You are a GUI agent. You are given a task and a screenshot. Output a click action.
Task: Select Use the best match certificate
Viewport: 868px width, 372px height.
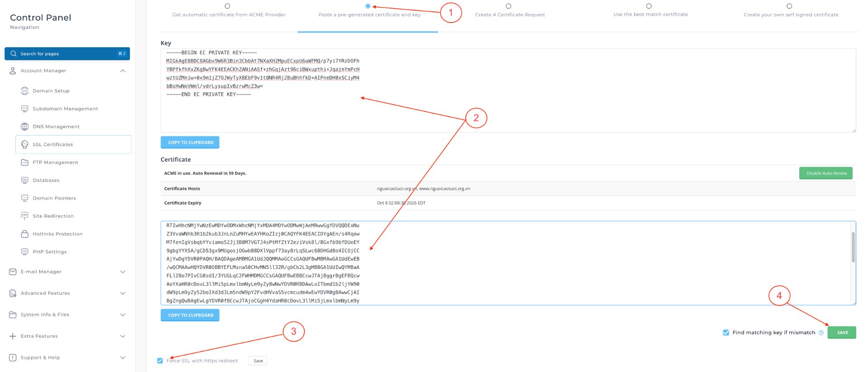(x=649, y=6)
